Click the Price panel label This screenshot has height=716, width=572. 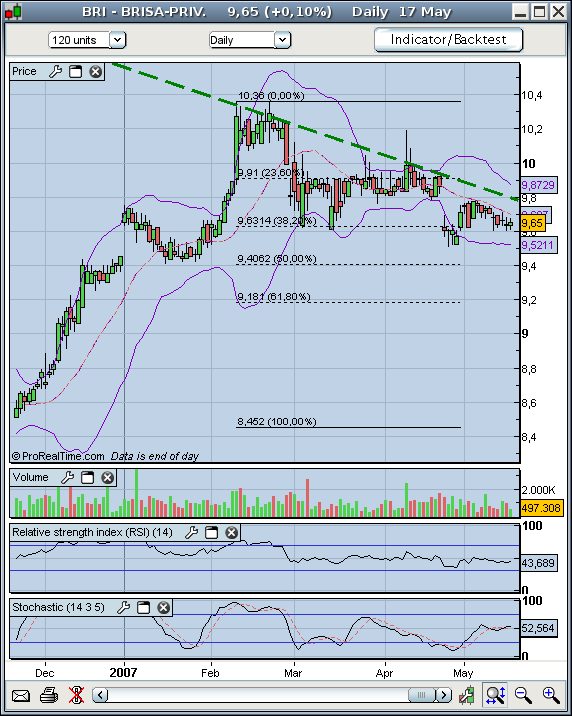24,71
